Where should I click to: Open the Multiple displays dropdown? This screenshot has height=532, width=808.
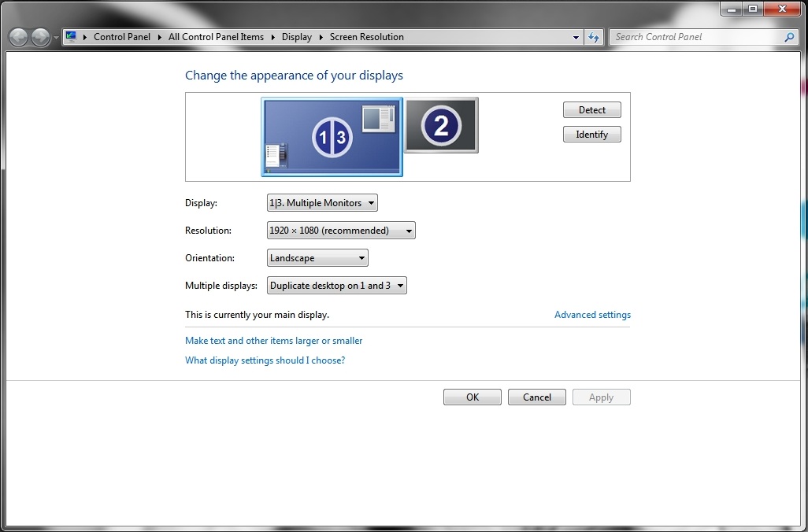pyautogui.click(x=337, y=286)
